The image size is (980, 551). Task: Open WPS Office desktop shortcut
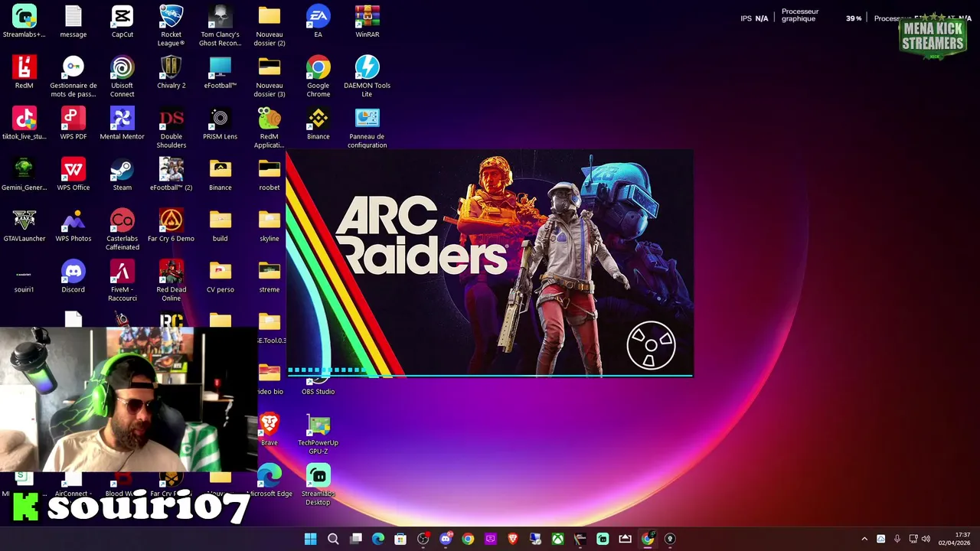coord(73,174)
